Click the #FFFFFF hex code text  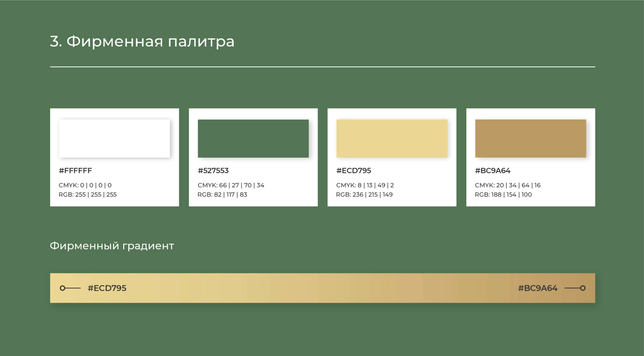coord(75,170)
